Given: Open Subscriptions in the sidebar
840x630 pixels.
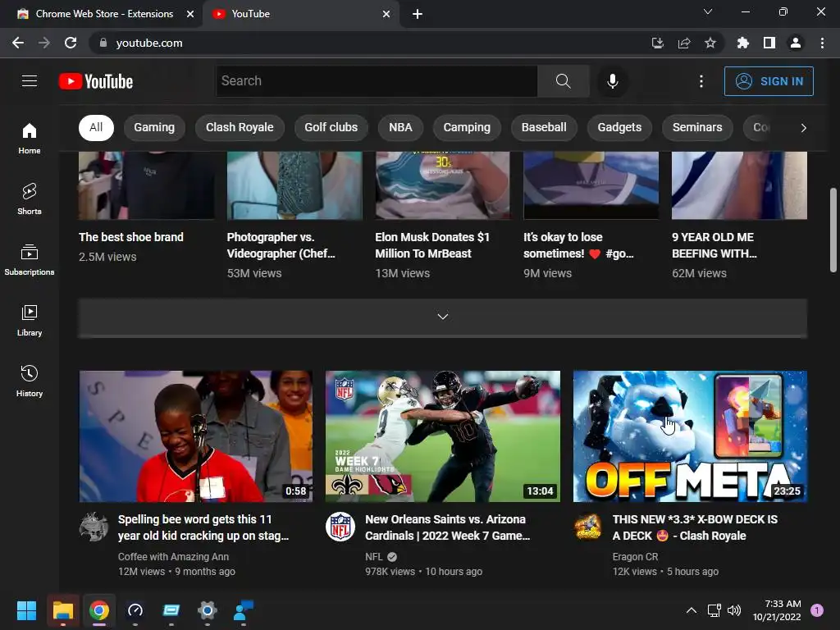Looking at the screenshot, I should (30, 259).
